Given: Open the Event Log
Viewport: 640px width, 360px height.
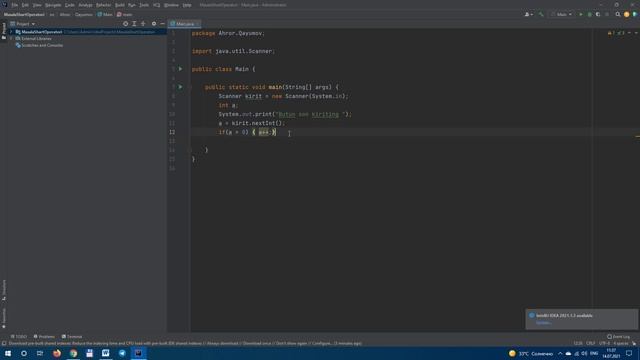Looking at the screenshot, I should (618, 337).
